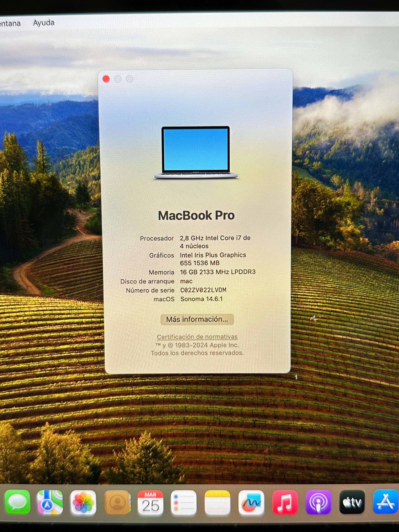The image size is (399, 532).
Task: Open the Notes app in the Dock
Action: pyautogui.click(x=217, y=502)
